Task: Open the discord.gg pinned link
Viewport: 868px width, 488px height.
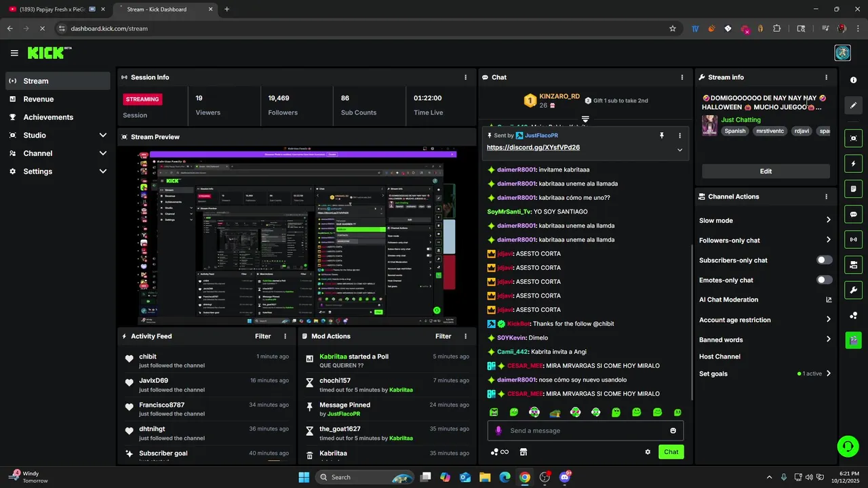Action: coord(533,147)
